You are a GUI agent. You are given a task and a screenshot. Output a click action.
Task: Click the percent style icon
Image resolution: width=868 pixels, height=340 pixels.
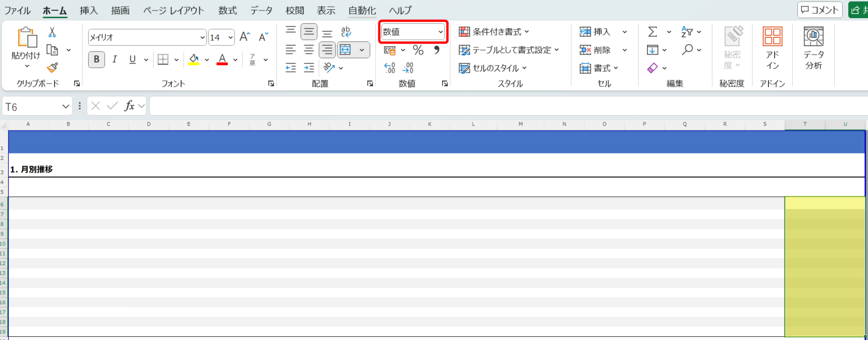[418, 50]
